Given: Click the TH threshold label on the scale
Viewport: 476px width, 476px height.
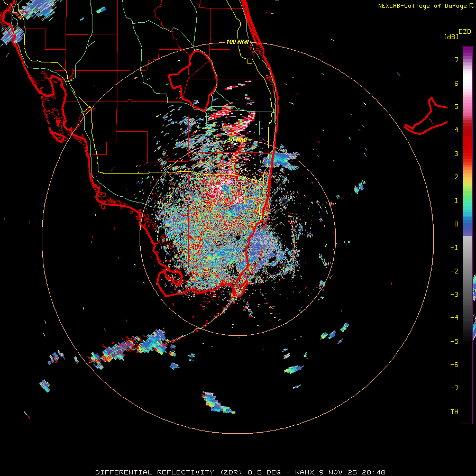Looking at the screenshot, I should point(454,411).
